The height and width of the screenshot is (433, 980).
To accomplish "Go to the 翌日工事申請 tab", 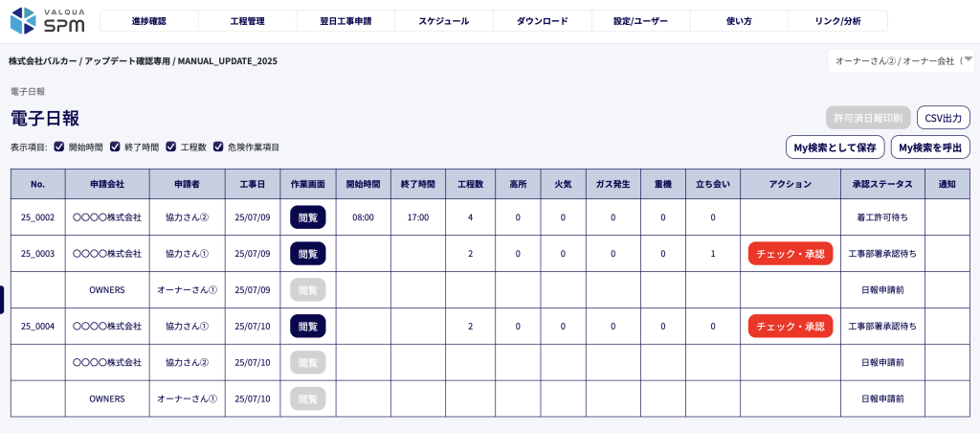I will [x=345, y=21].
